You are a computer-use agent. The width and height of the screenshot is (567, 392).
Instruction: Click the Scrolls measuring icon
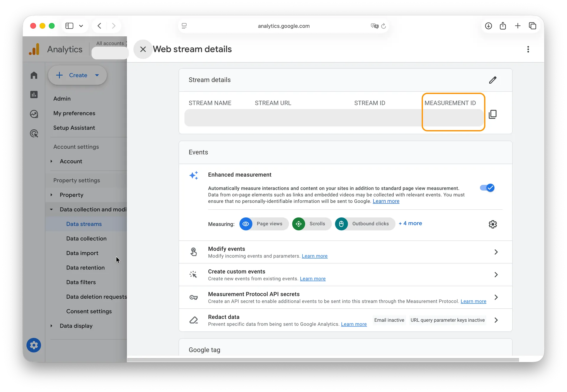pos(299,224)
